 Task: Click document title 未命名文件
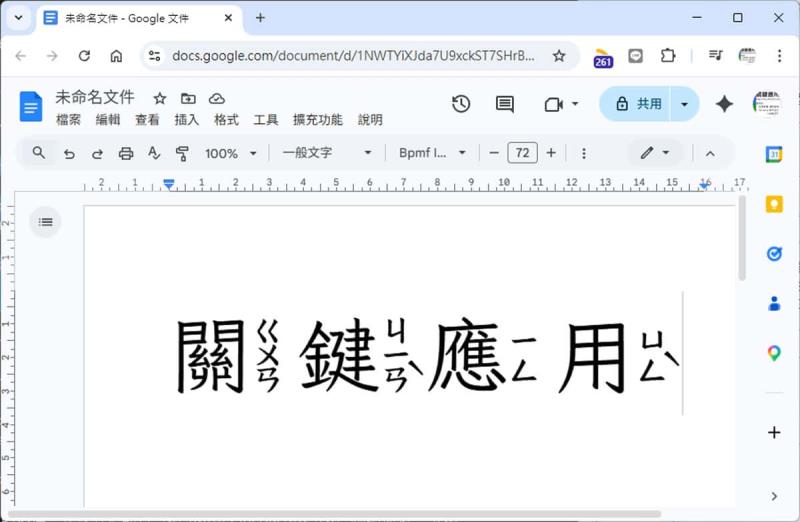[x=95, y=97]
